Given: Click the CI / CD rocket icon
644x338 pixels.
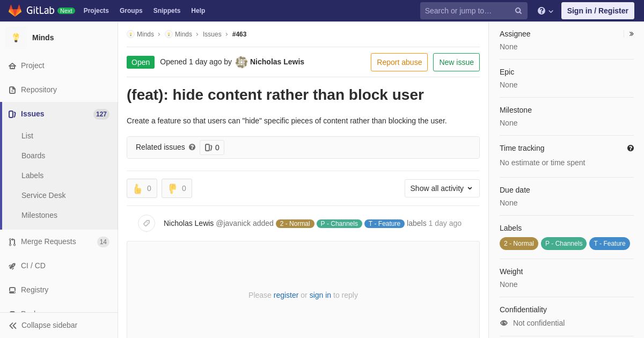Looking at the screenshot, I should click(x=12, y=266).
